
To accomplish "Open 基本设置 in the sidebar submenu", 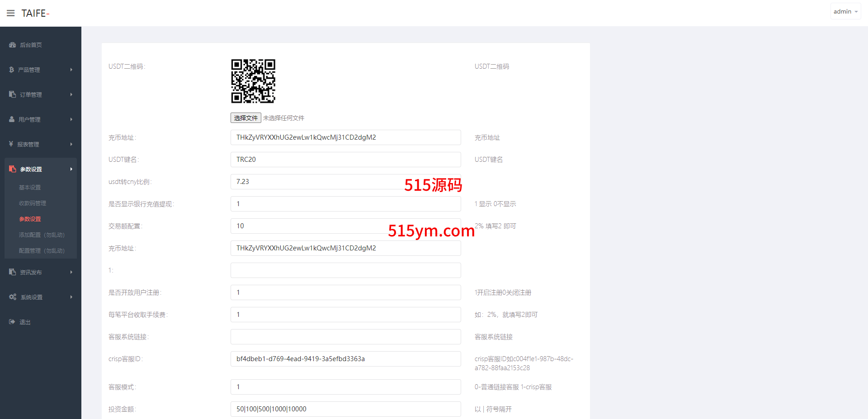I will click(30, 187).
